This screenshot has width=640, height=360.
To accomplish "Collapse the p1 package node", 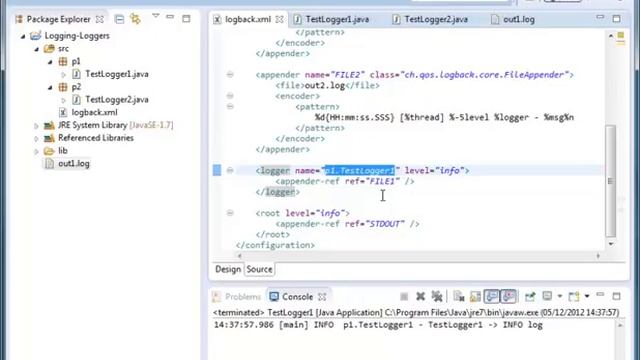I will (x=50, y=62).
